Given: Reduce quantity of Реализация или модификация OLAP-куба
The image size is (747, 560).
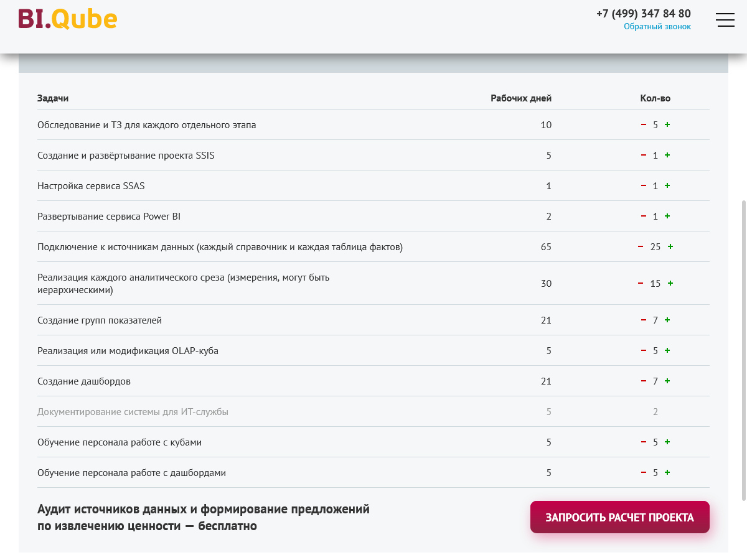Looking at the screenshot, I should [x=644, y=350].
